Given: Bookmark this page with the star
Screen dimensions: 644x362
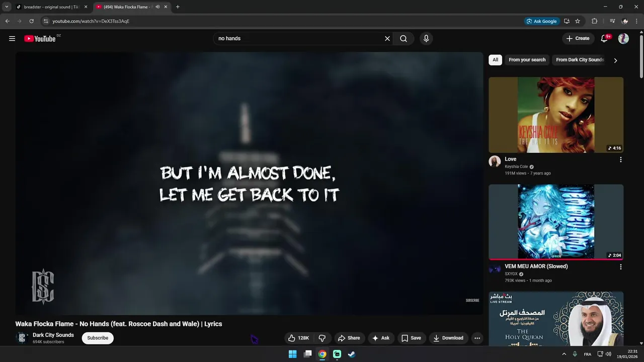Looking at the screenshot, I should coord(578,21).
